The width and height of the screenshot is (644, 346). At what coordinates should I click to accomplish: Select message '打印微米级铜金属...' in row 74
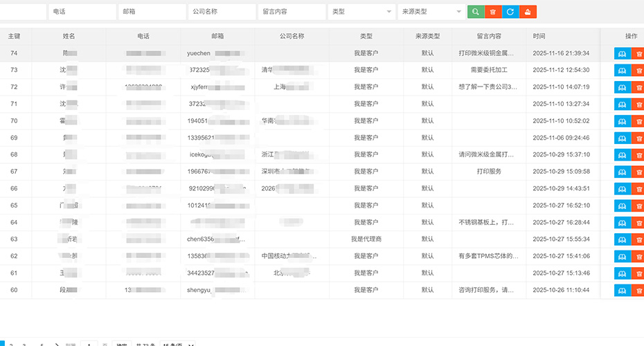[486, 53]
